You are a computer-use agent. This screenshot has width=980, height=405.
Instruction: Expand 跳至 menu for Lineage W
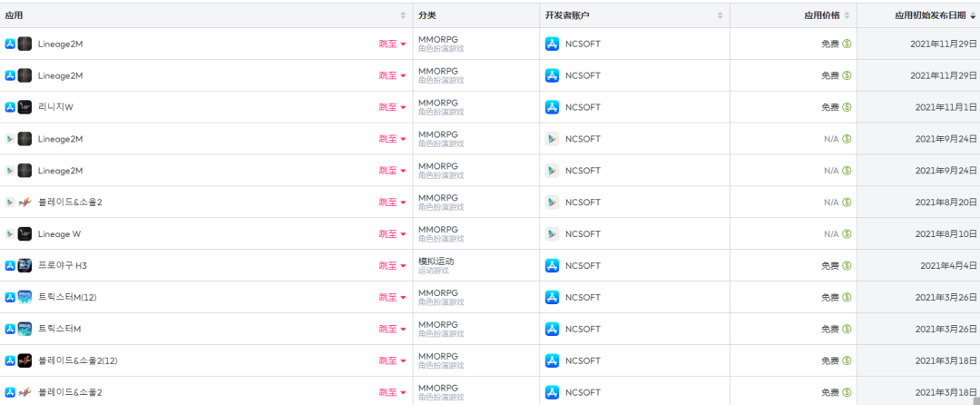[x=392, y=234]
